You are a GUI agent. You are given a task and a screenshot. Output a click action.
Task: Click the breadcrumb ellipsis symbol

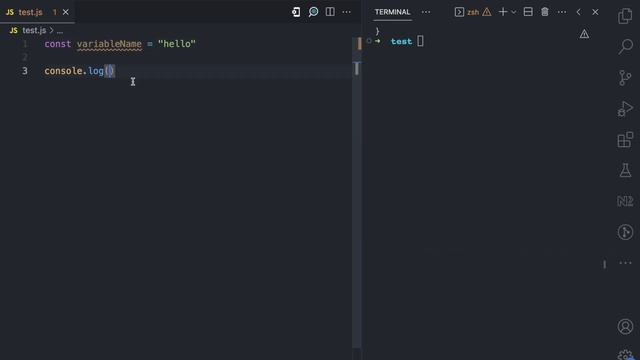pos(60,31)
